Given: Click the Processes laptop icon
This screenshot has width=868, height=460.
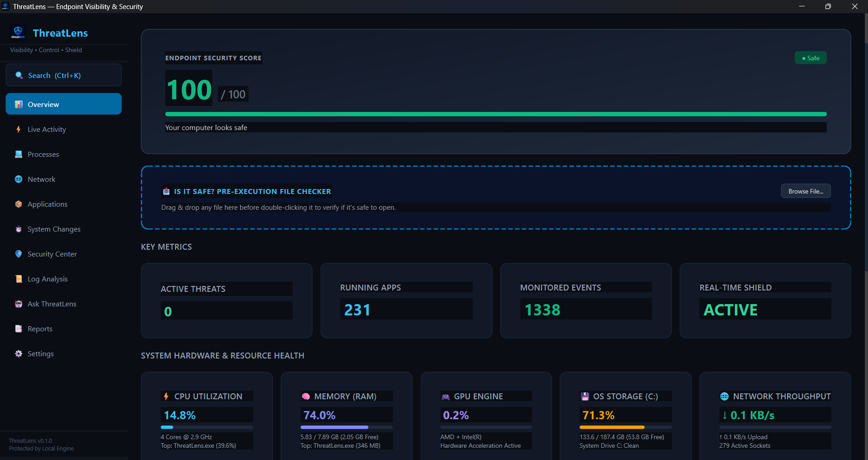Looking at the screenshot, I should (19, 154).
